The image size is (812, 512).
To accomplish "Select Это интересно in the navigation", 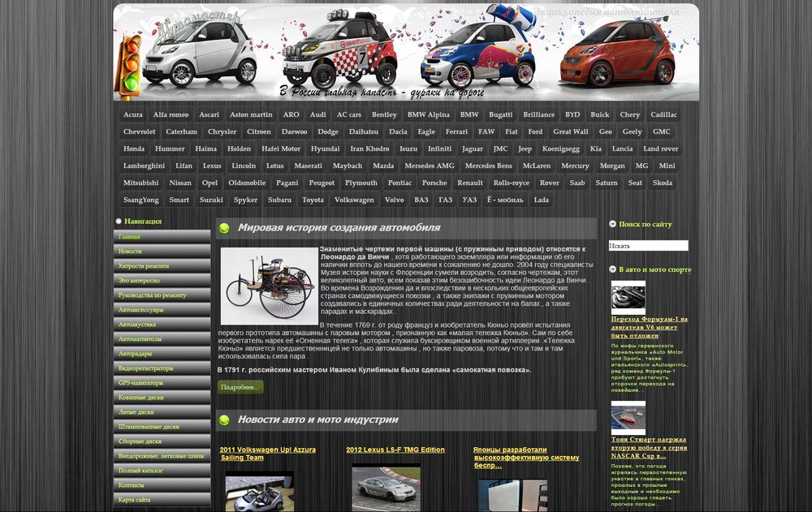I will pyautogui.click(x=162, y=281).
